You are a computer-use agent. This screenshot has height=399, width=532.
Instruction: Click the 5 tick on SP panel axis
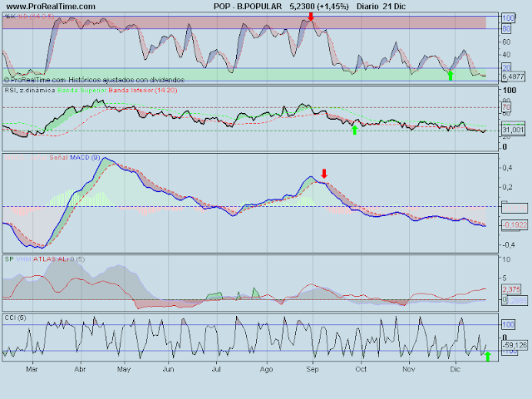pyautogui.click(x=505, y=278)
